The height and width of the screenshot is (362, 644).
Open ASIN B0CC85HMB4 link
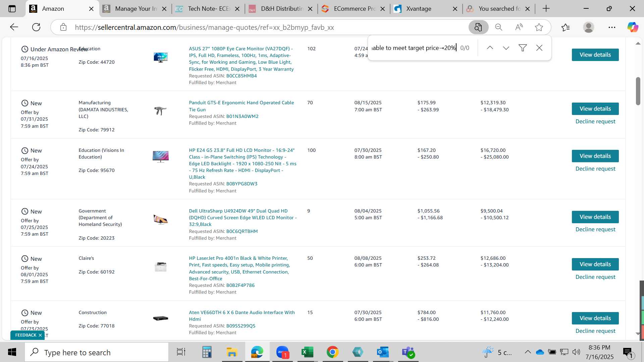[241, 76]
